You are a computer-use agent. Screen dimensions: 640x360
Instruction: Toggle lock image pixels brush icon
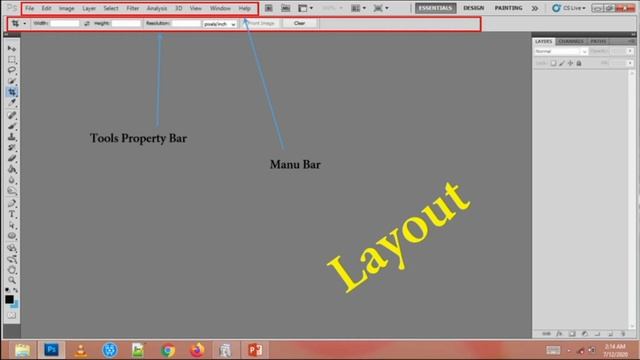562,63
